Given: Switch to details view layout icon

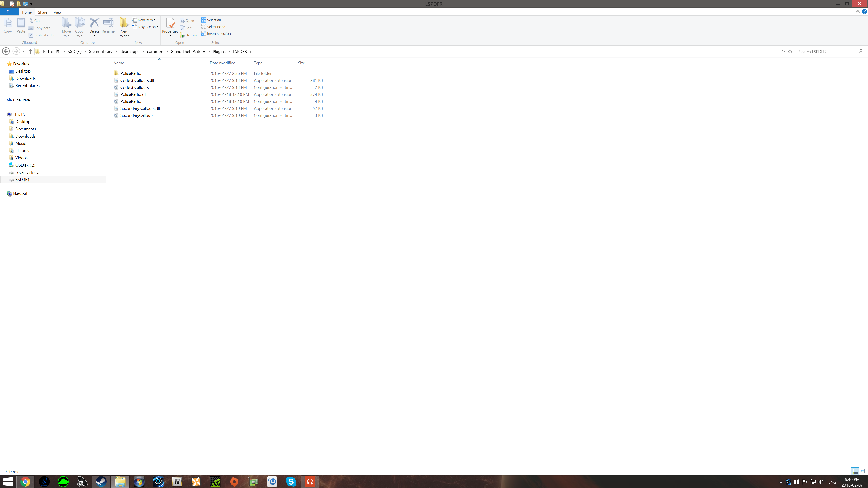Looking at the screenshot, I should [855, 471].
